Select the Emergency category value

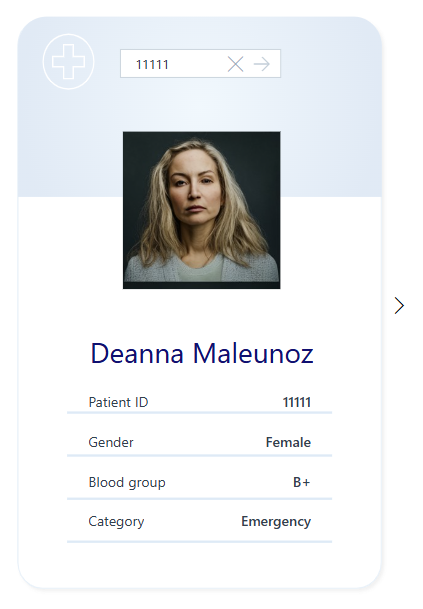click(x=276, y=522)
